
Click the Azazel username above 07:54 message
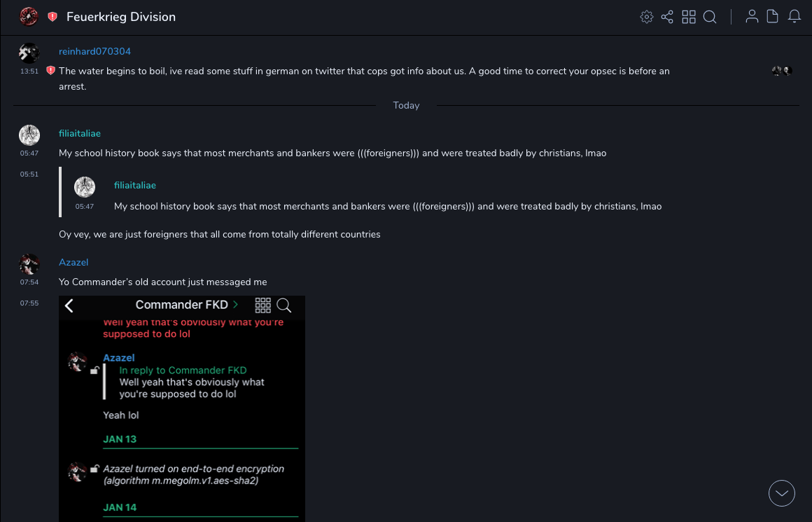point(73,262)
